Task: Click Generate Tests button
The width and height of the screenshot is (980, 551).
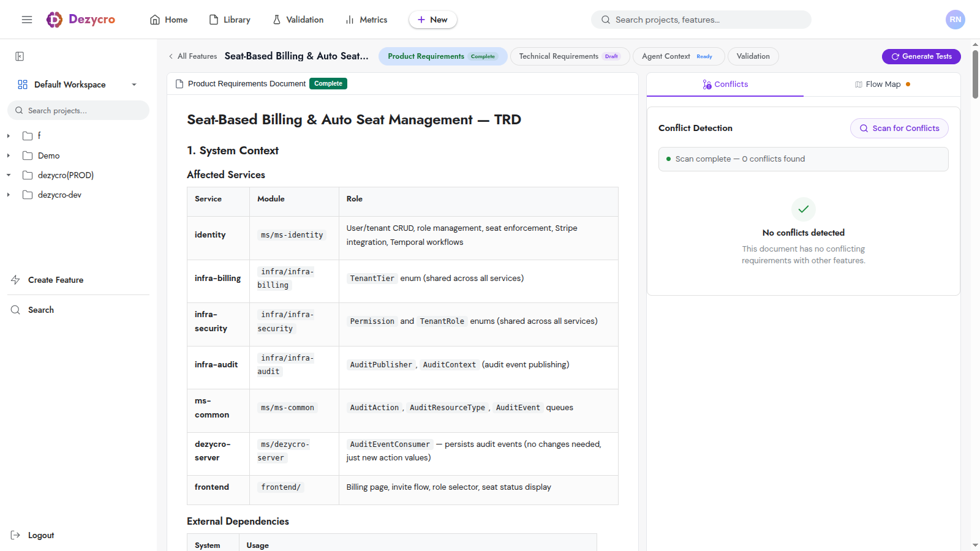Action: point(921,56)
